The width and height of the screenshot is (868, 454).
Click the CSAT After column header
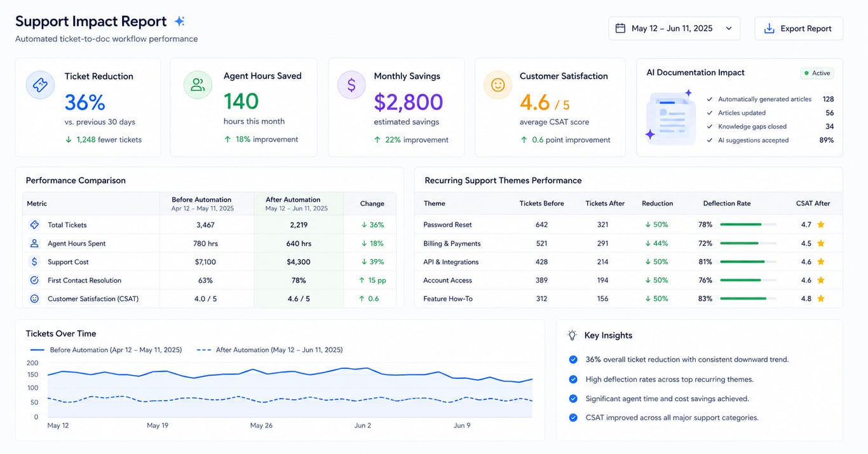click(813, 203)
